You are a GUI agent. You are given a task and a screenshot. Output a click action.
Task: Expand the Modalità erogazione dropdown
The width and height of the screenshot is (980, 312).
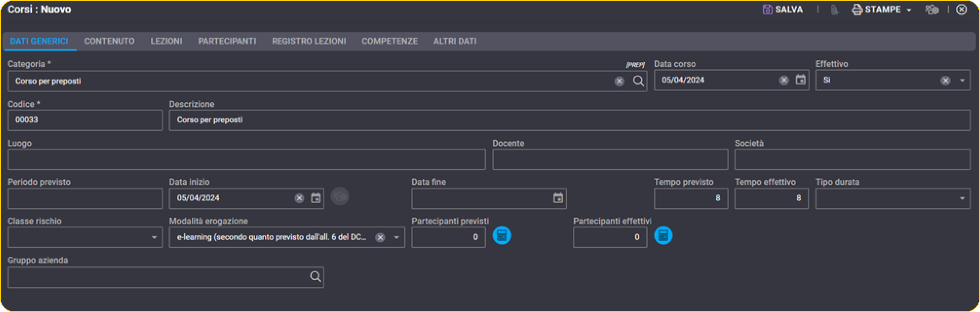tap(396, 237)
